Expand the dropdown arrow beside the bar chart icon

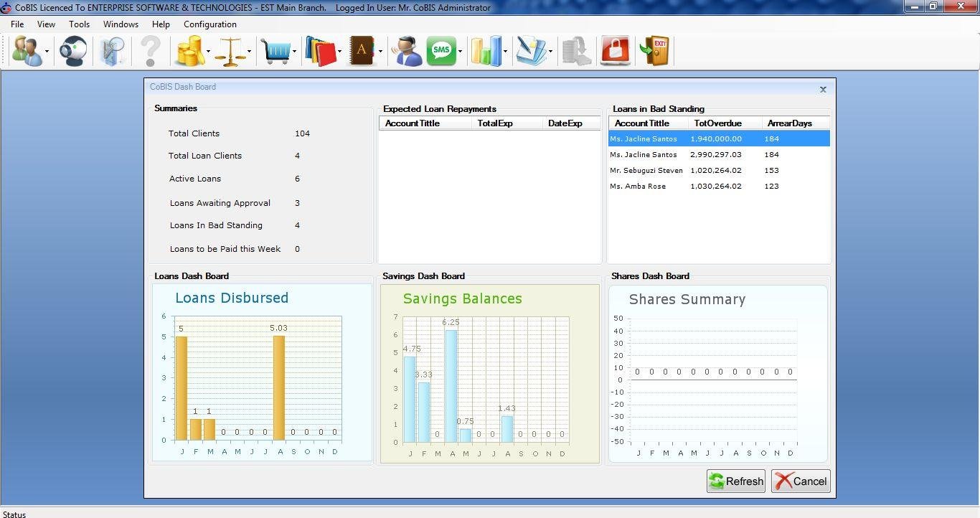(505, 52)
